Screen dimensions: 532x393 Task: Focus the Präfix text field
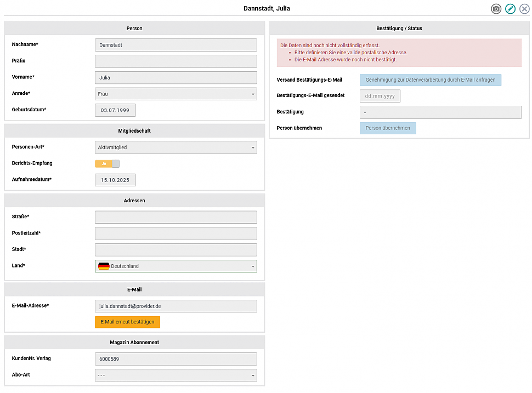tap(176, 61)
